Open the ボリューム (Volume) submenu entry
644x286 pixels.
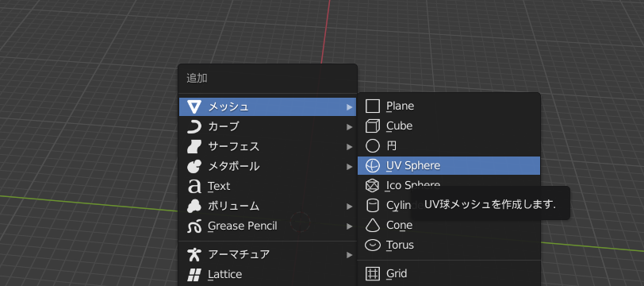tap(268, 206)
